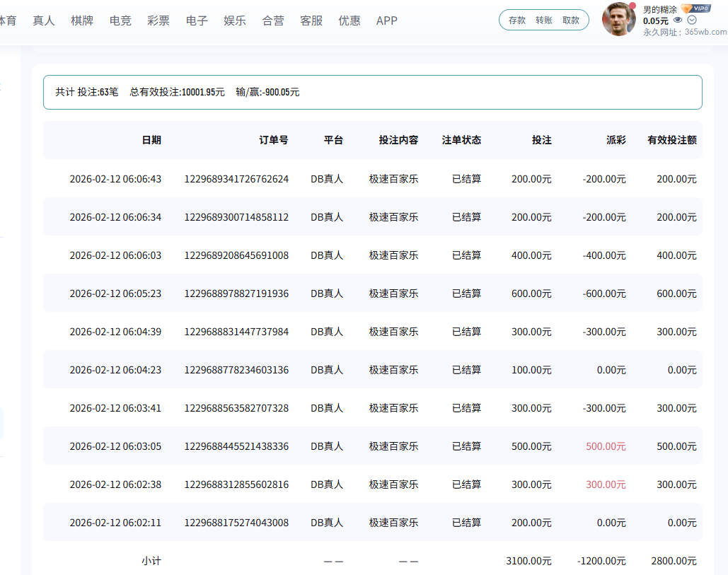Open the APP download menu item

click(387, 21)
